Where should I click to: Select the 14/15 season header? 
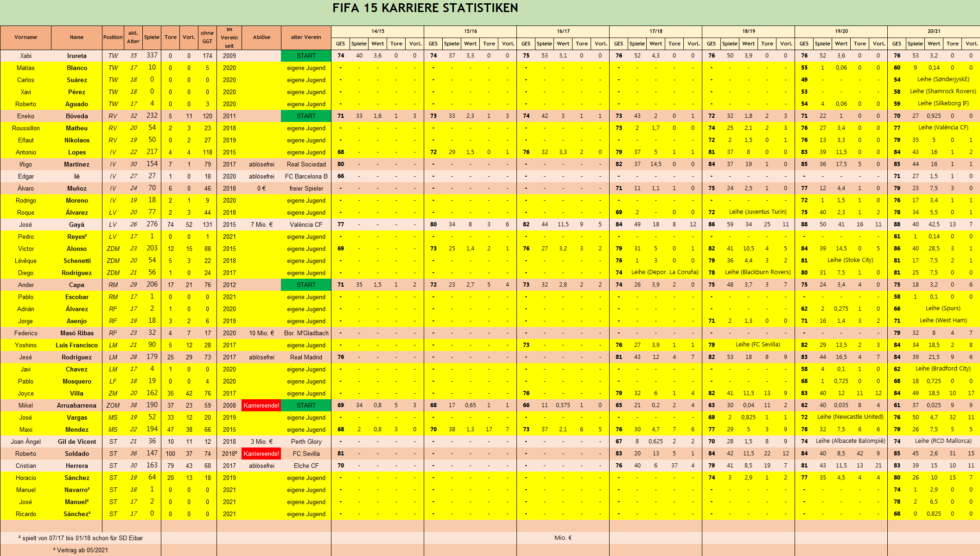click(377, 31)
